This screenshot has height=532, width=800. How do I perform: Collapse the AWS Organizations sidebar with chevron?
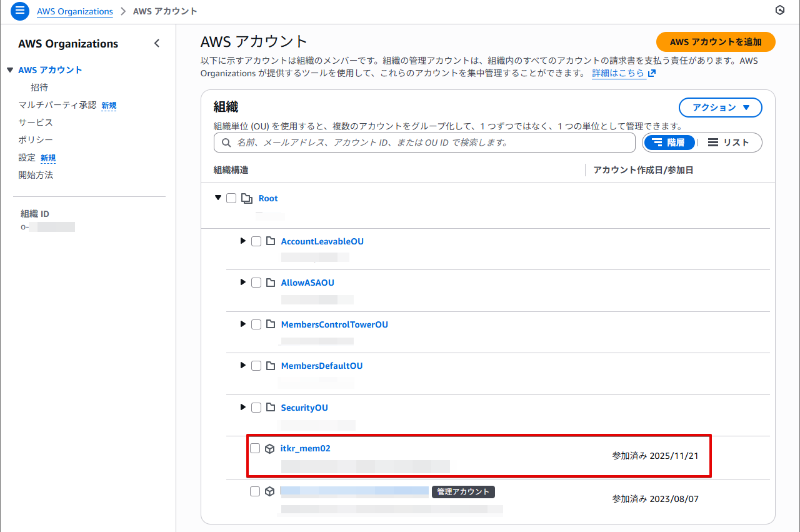(157, 44)
